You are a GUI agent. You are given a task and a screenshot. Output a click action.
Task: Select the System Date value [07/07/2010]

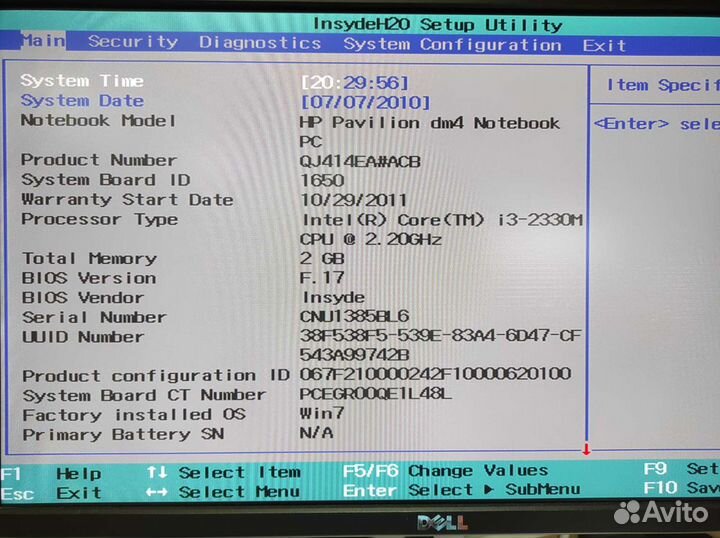tap(366, 102)
